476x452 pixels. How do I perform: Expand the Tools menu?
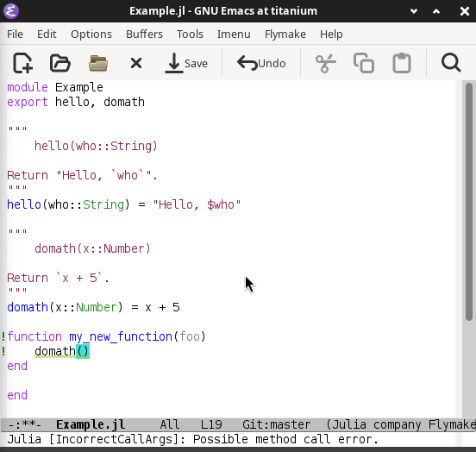click(x=190, y=34)
